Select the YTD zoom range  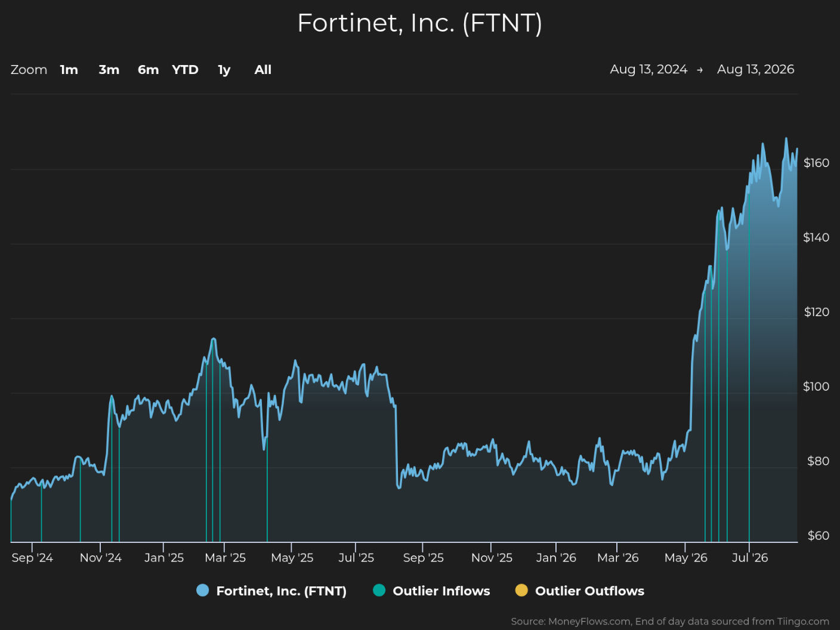(185, 70)
